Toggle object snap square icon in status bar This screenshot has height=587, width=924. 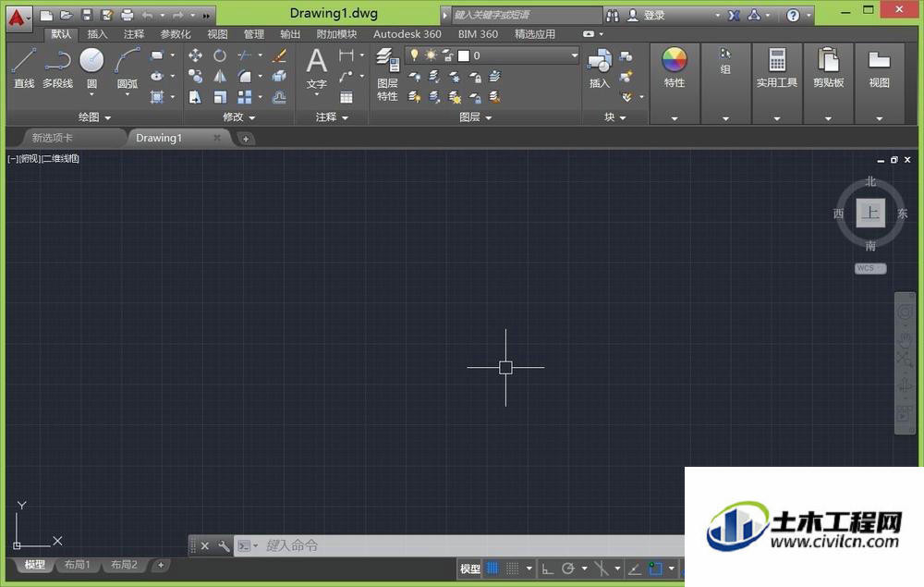pos(655,569)
